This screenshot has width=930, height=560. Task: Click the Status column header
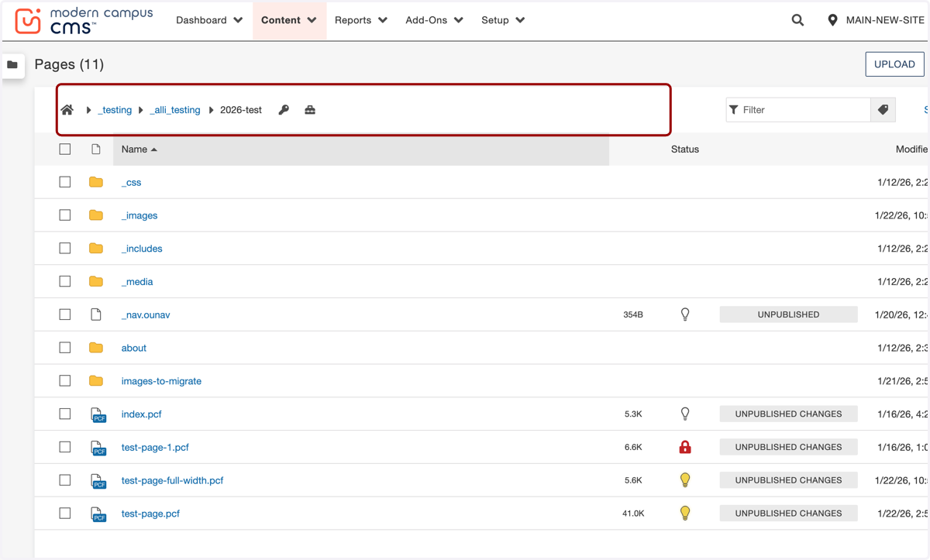click(x=685, y=149)
